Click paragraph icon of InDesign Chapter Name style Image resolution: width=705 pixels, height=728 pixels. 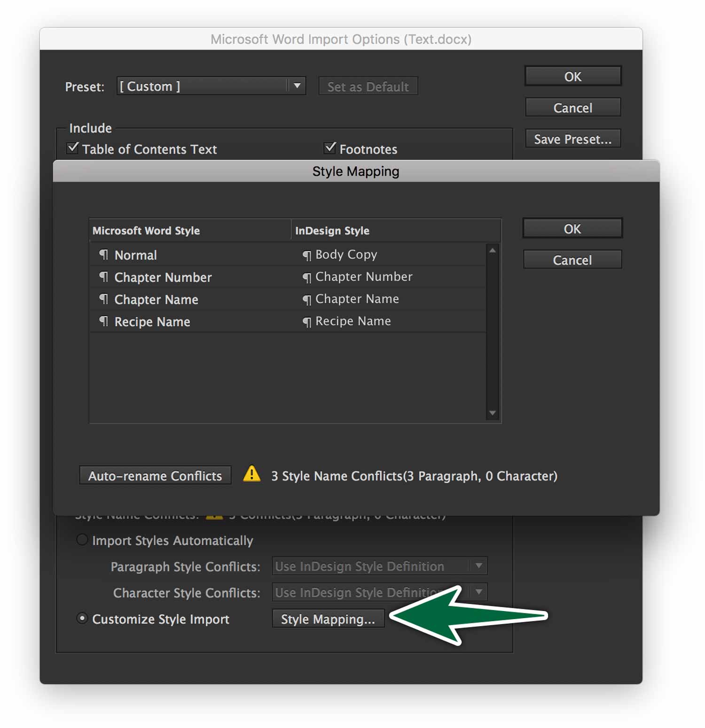coord(307,300)
